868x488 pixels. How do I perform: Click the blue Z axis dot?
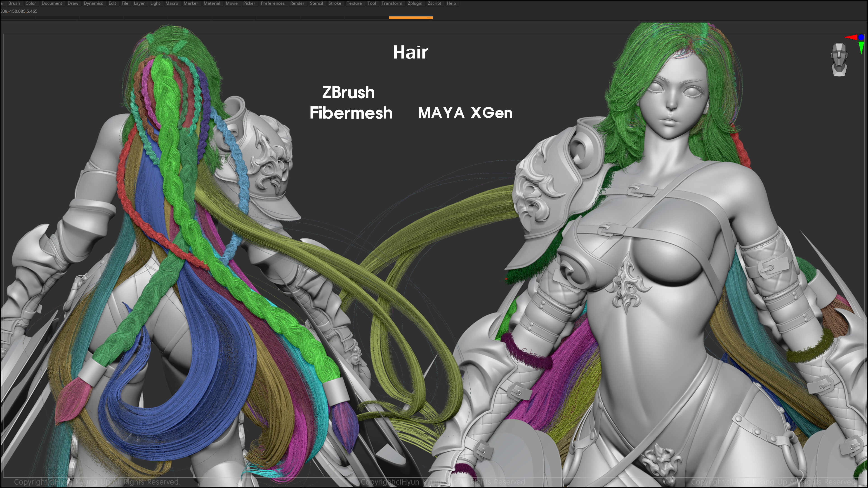click(861, 37)
